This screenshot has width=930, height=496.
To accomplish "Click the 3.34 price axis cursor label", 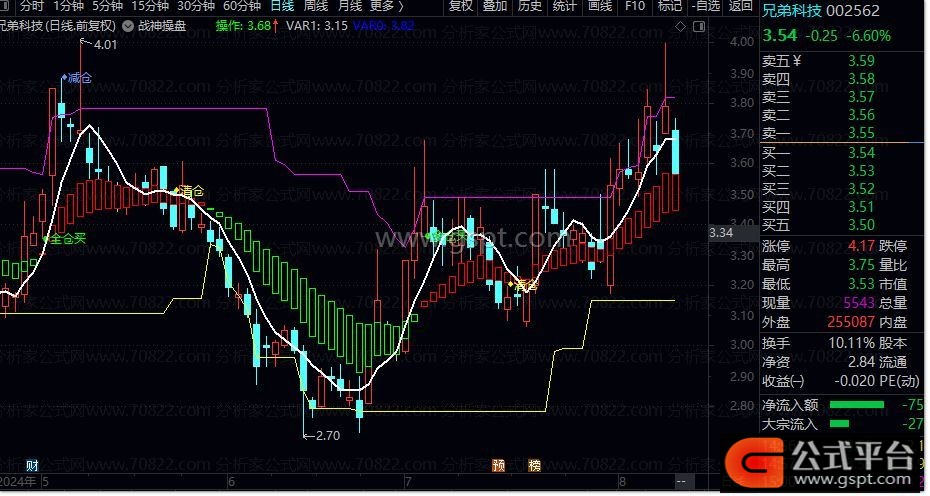I will click(721, 233).
